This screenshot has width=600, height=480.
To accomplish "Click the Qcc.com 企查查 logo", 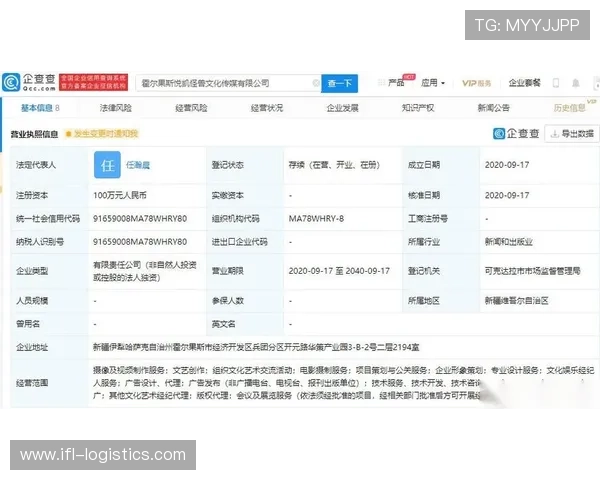I will pyautogui.click(x=29, y=82).
